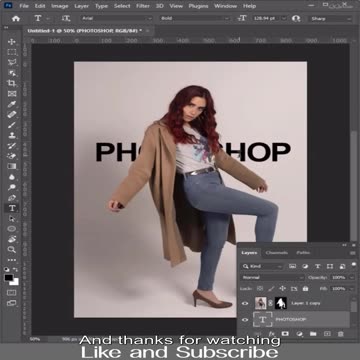Toggle lock image pixels brush icon
The image size is (360, 360).
pyautogui.click(x=271, y=289)
